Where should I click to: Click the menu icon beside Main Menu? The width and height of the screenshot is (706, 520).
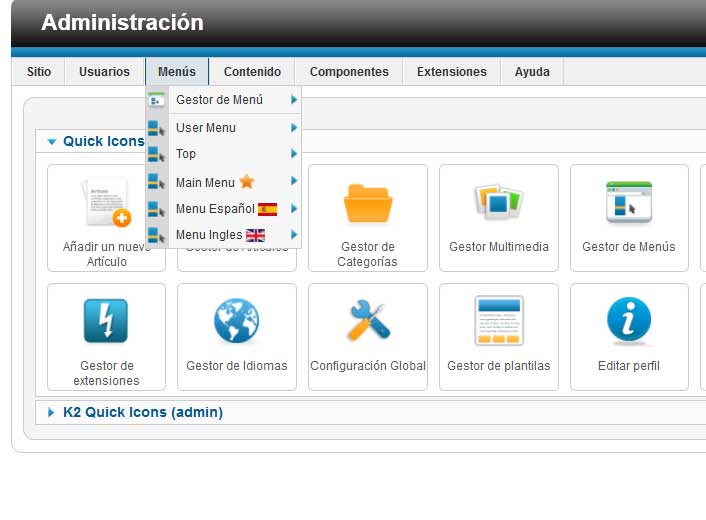click(x=157, y=181)
